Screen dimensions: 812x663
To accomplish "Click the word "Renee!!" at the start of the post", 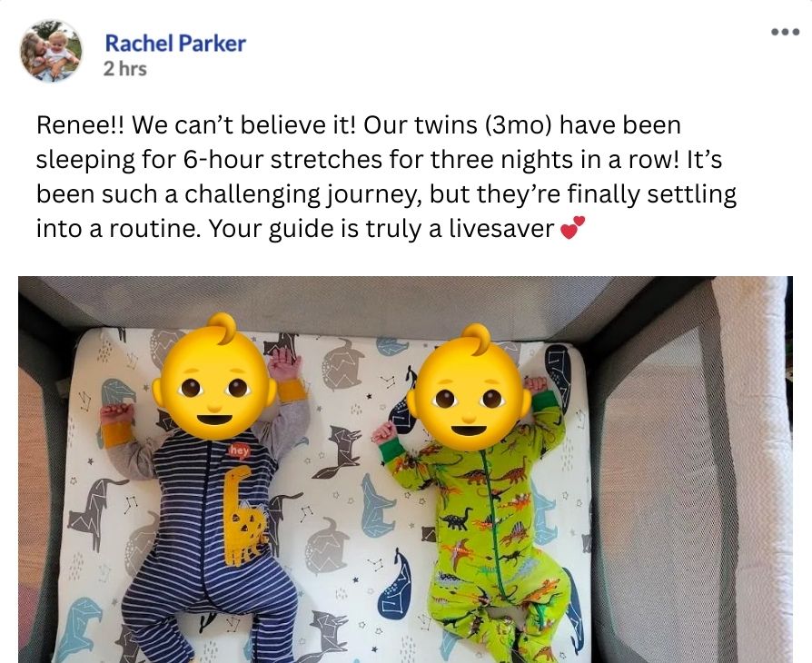I will click(81, 125).
